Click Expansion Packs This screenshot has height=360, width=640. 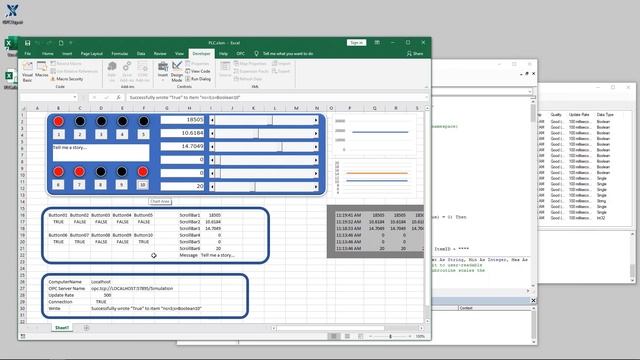tap(251, 71)
